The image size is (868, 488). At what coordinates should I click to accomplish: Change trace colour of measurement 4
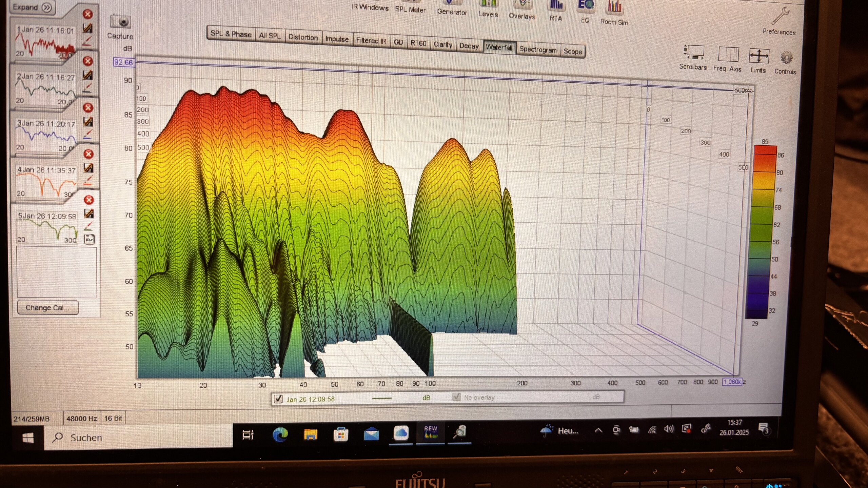pyautogui.click(x=88, y=181)
